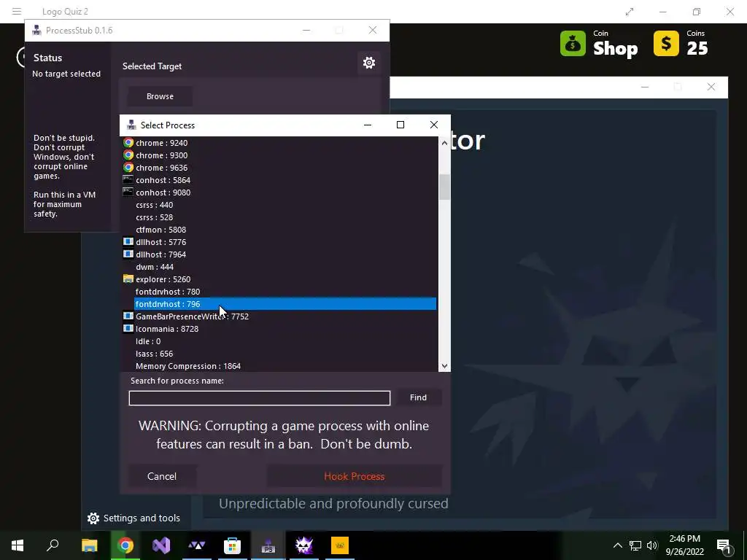Click the Cancel button
The image size is (747, 560).
(162, 476)
